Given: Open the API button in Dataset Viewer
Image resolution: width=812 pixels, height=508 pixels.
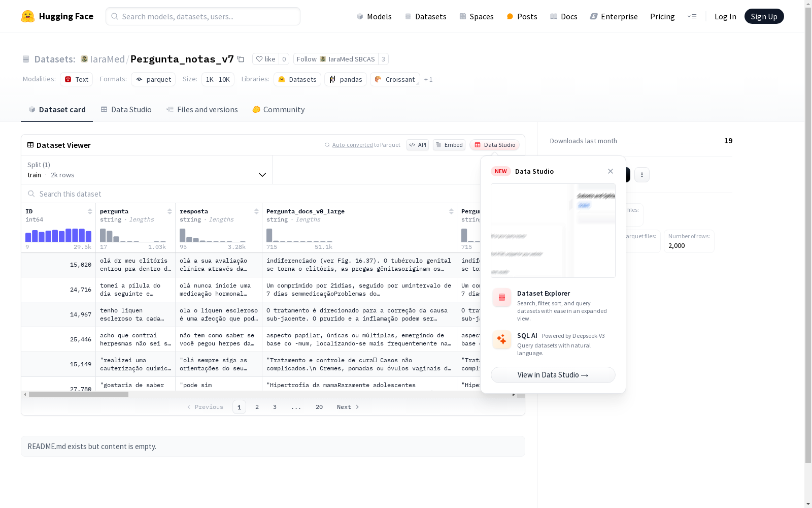Looking at the screenshot, I should tap(418, 145).
